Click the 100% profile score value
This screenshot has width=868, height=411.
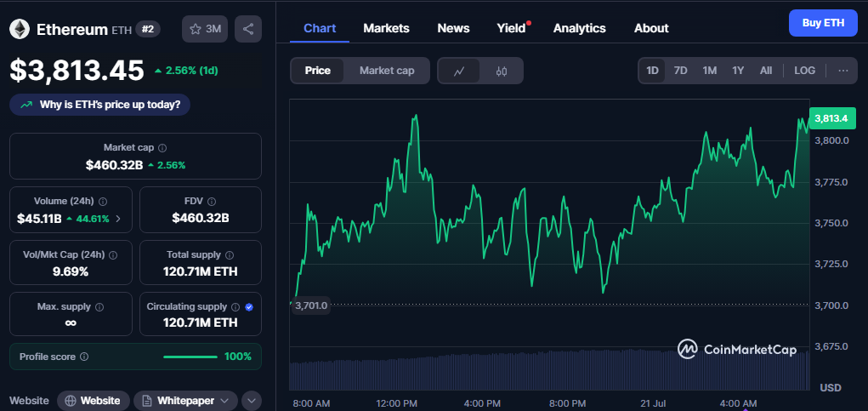tap(238, 357)
